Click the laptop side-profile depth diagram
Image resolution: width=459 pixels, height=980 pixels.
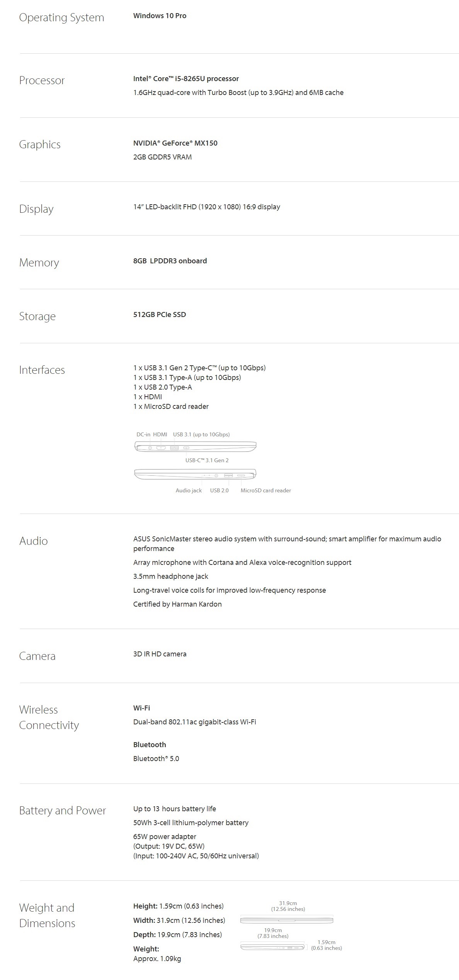coord(272,947)
